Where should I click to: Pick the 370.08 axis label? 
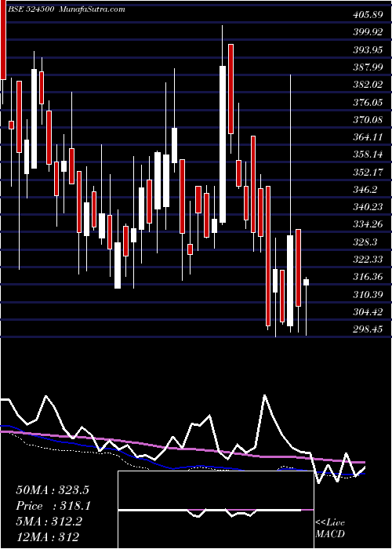[368, 120]
